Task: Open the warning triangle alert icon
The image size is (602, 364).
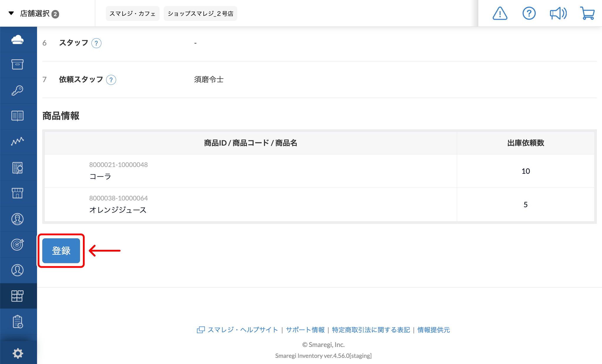Action: [500, 14]
